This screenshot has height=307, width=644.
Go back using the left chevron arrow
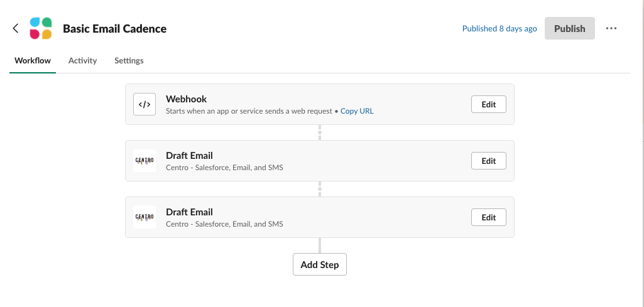point(16,28)
